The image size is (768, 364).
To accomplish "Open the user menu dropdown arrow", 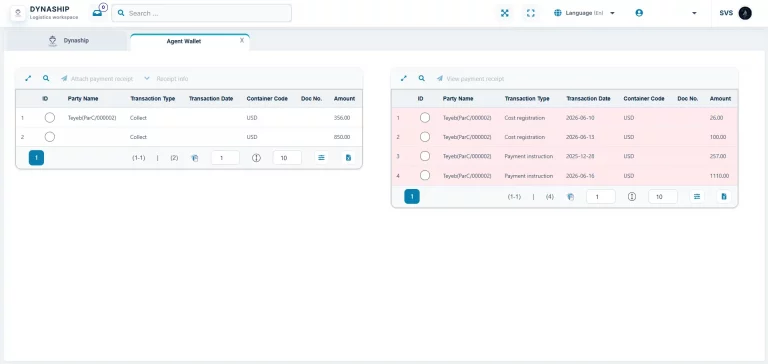I will (694, 13).
